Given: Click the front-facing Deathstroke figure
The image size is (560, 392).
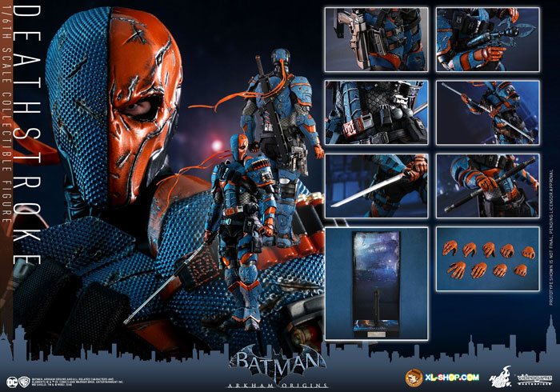Looking at the screenshot, I should (x=243, y=232).
